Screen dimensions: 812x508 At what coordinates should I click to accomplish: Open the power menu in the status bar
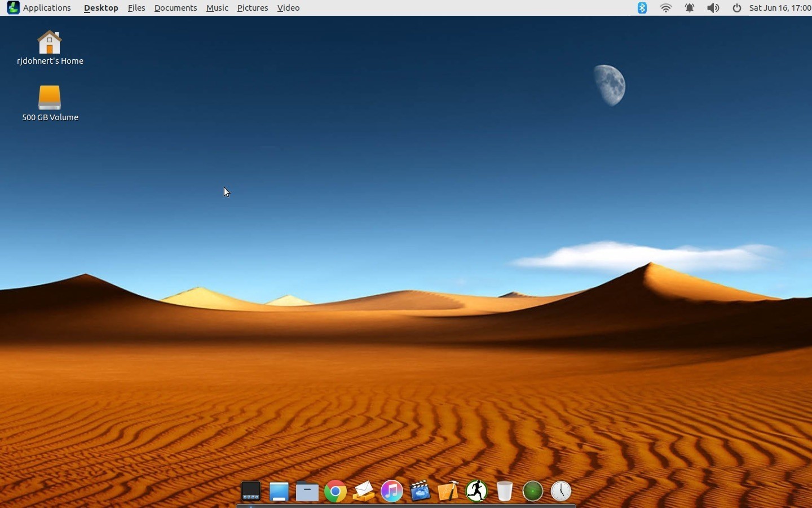coord(736,8)
